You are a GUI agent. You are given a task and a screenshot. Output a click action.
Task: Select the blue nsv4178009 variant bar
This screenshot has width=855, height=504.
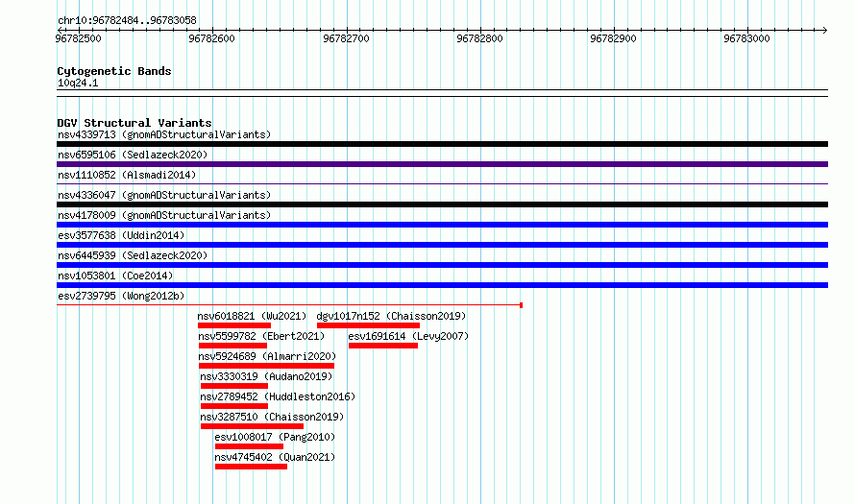pyautogui.click(x=442, y=225)
